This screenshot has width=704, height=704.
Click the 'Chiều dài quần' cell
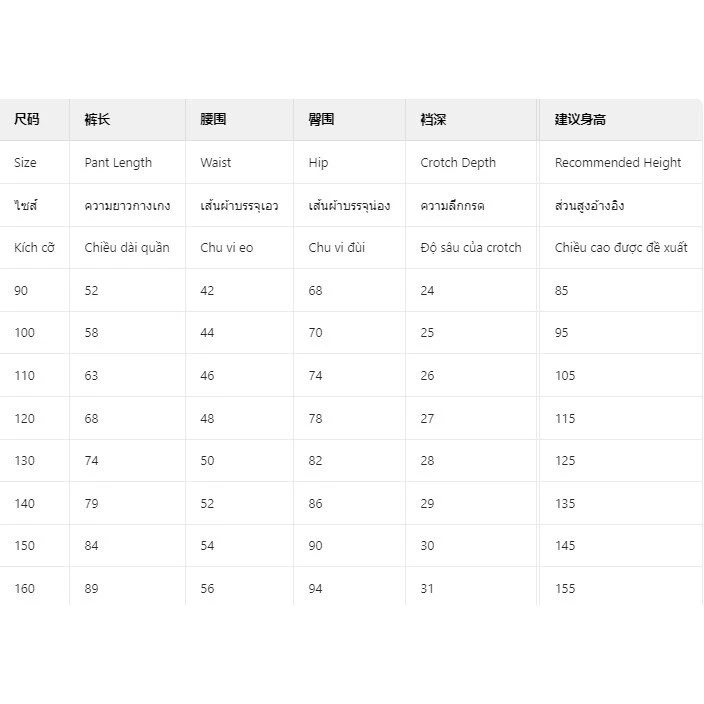(x=127, y=247)
